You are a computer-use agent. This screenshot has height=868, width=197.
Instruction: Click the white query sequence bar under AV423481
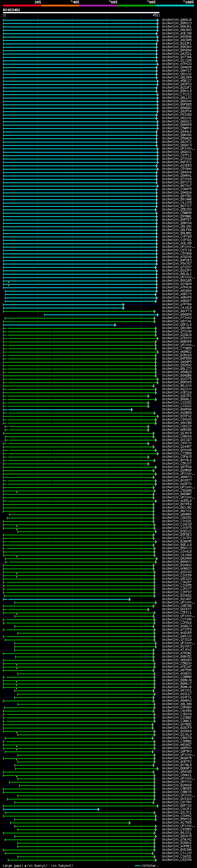81,12
